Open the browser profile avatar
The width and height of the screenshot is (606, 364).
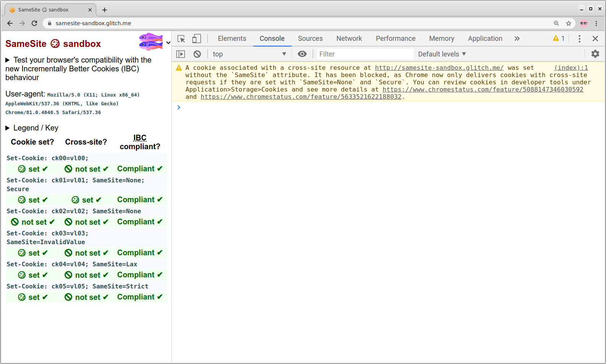(x=584, y=23)
